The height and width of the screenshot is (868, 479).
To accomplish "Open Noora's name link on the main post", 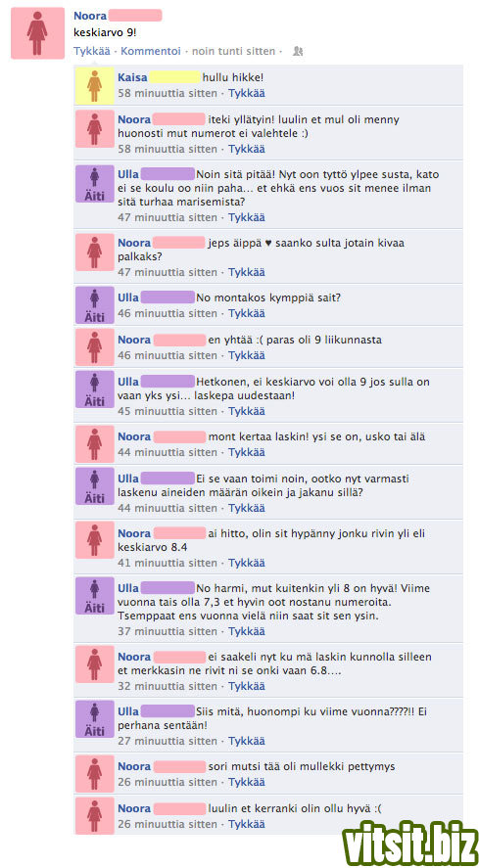I will (x=90, y=16).
